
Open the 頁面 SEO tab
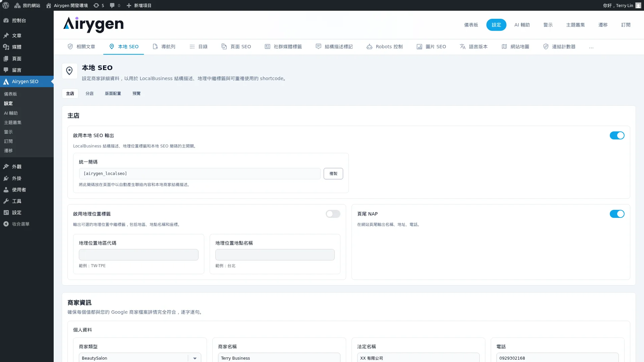[x=236, y=47]
